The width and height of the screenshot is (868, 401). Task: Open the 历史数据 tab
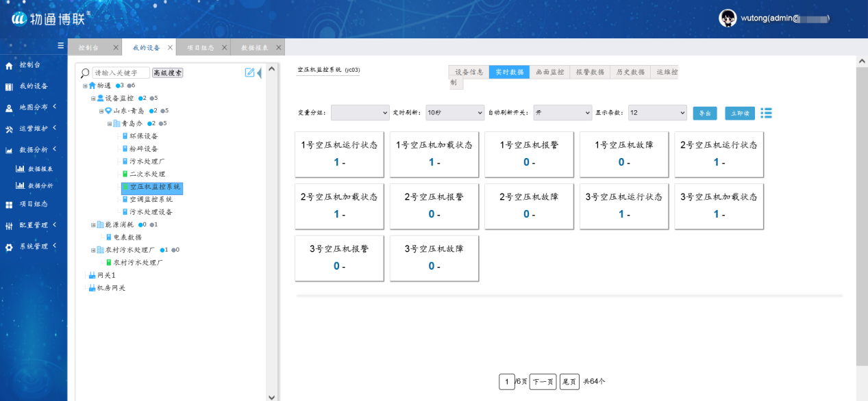[630, 72]
